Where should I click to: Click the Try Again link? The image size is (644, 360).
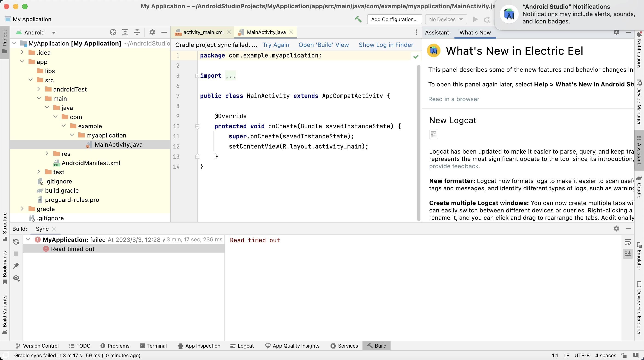pyautogui.click(x=276, y=45)
